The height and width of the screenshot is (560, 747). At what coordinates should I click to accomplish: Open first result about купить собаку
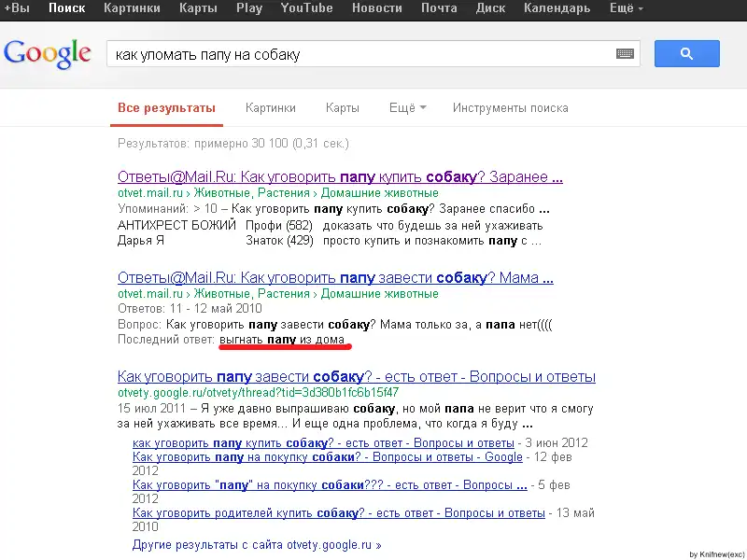pyautogui.click(x=340, y=176)
